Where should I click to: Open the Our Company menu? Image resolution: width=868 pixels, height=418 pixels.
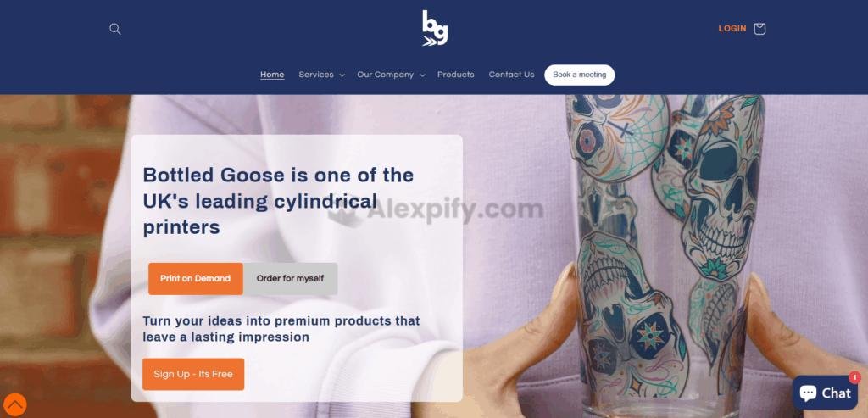386,75
